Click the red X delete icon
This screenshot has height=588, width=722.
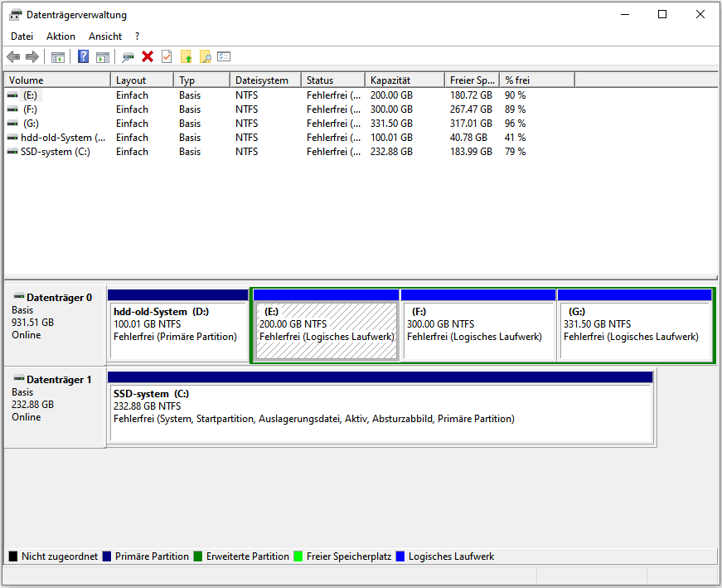[148, 56]
